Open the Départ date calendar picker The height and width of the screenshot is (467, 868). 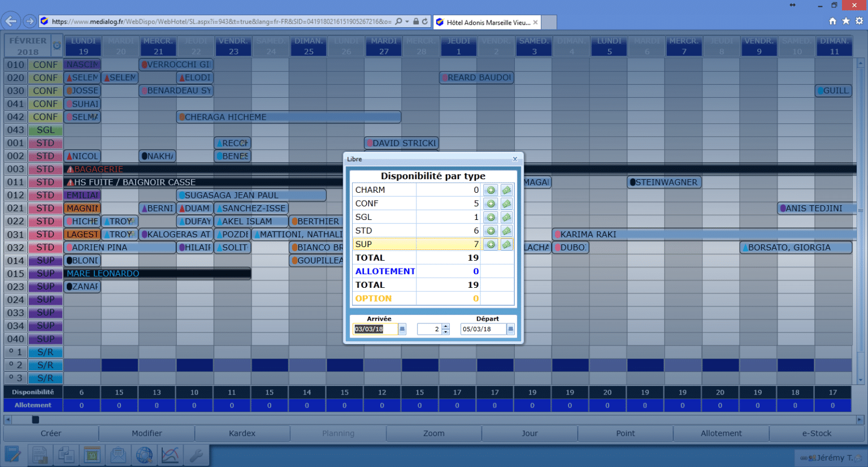(x=510, y=329)
